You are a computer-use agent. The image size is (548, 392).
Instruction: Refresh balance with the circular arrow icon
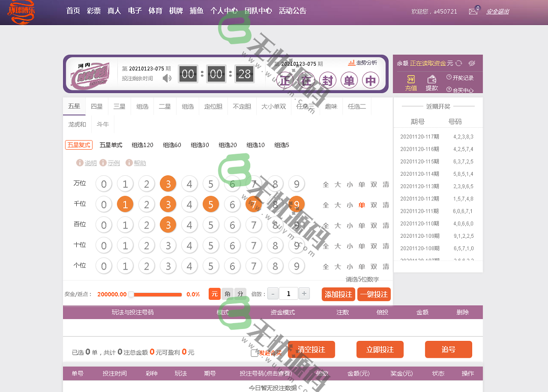tap(458, 63)
